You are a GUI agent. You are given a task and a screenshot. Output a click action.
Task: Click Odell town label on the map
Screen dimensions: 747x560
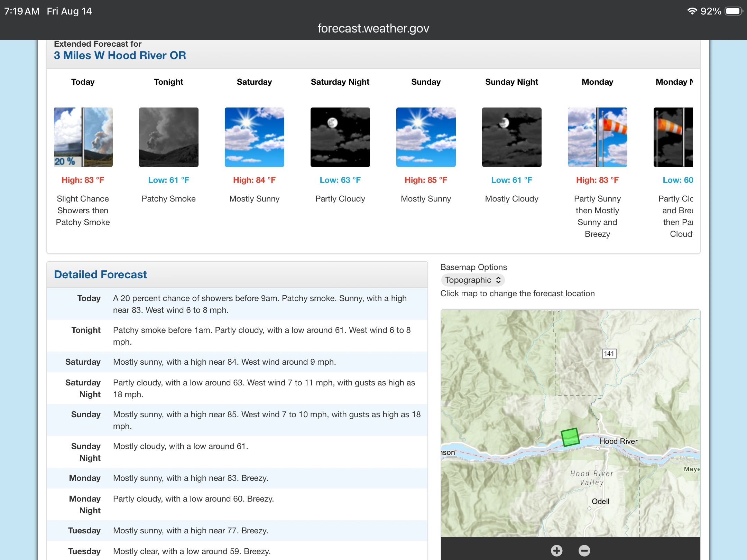600,501
